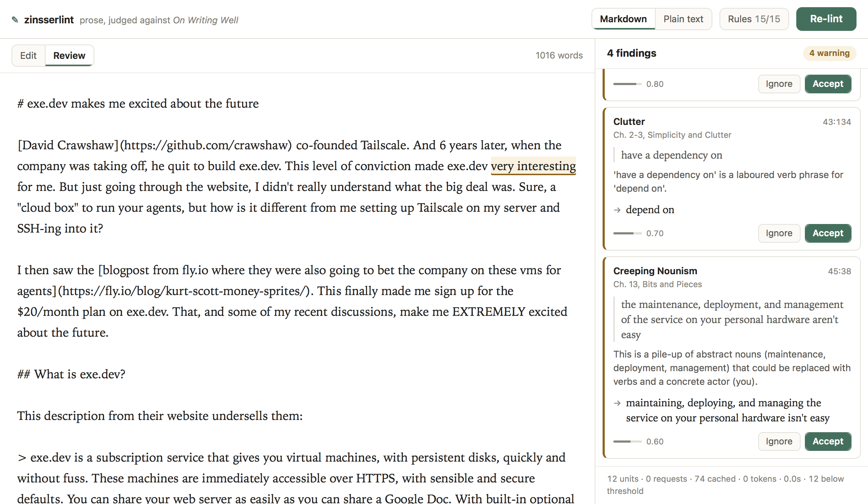
Task: Click the 0.70 confidence bar
Action: click(x=627, y=233)
